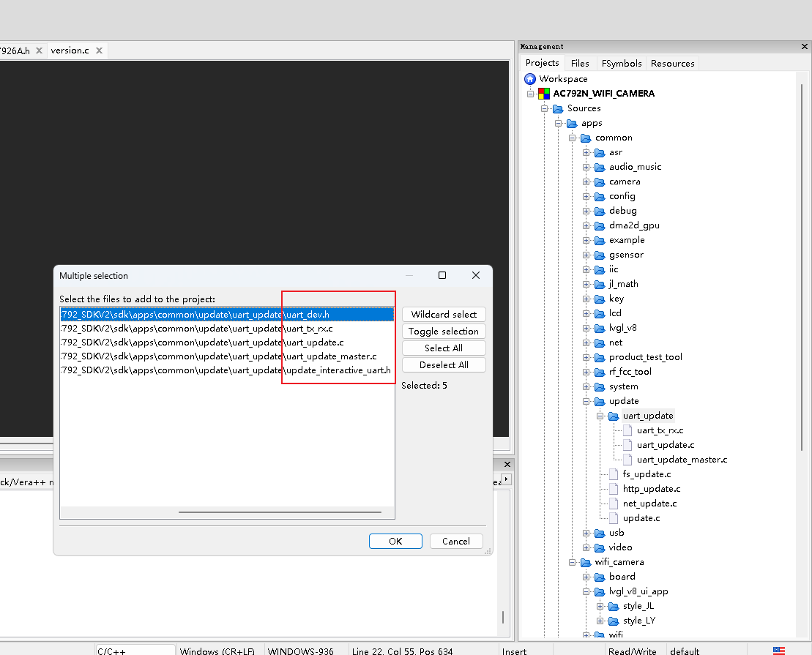Click the Sources folder icon
This screenshot has width=812, height=655.
(558, 108)
